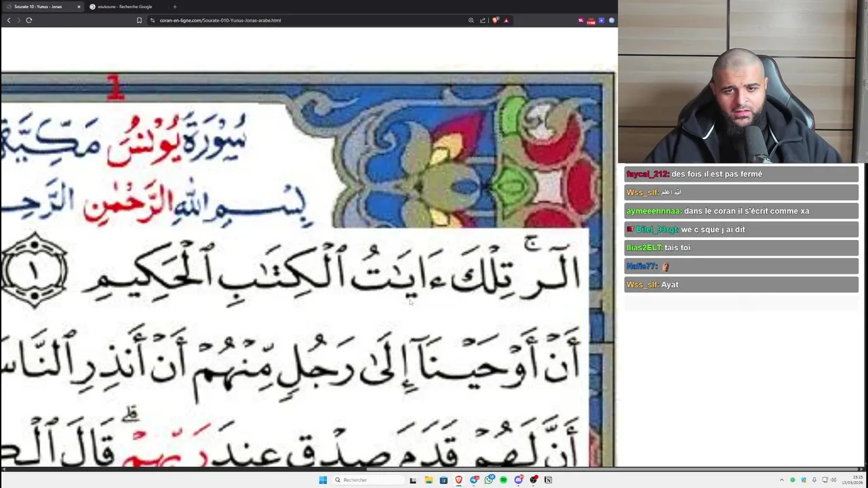
Task: Open the site settings icon beside the URL
Action: (x=152, y=20)
